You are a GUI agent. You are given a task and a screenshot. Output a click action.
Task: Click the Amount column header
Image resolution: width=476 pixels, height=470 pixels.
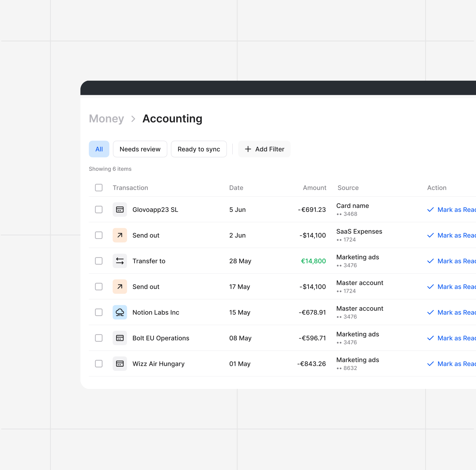(314, 188)
